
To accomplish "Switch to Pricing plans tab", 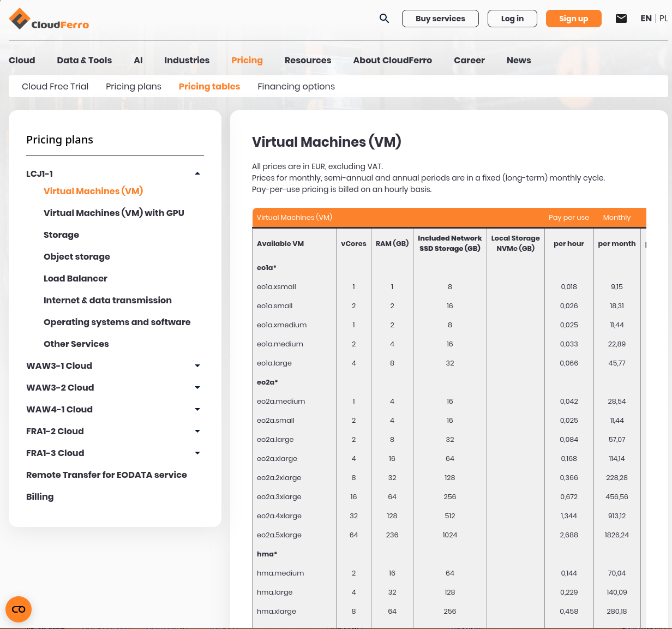I will point(134,86).
